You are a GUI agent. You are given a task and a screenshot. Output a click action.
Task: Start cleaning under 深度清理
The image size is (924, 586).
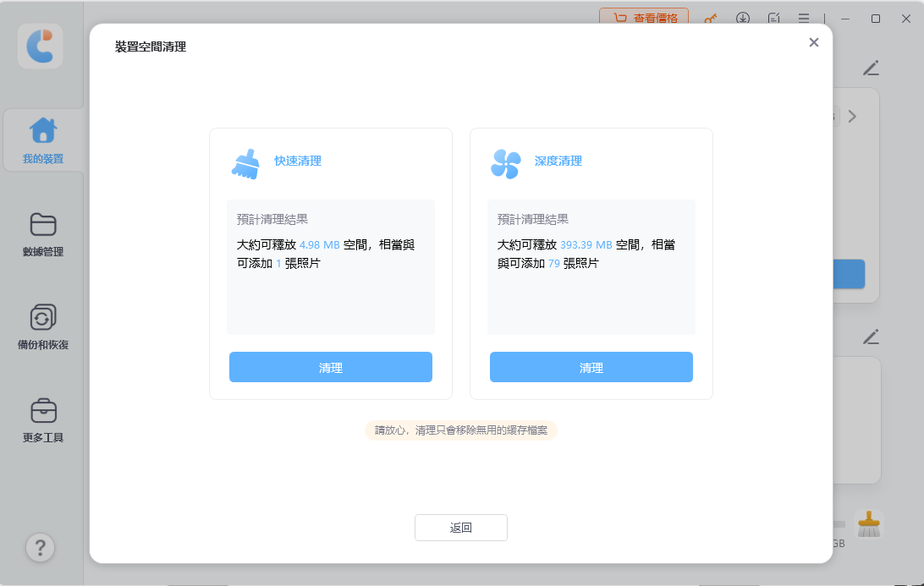[x=591, y=367]
